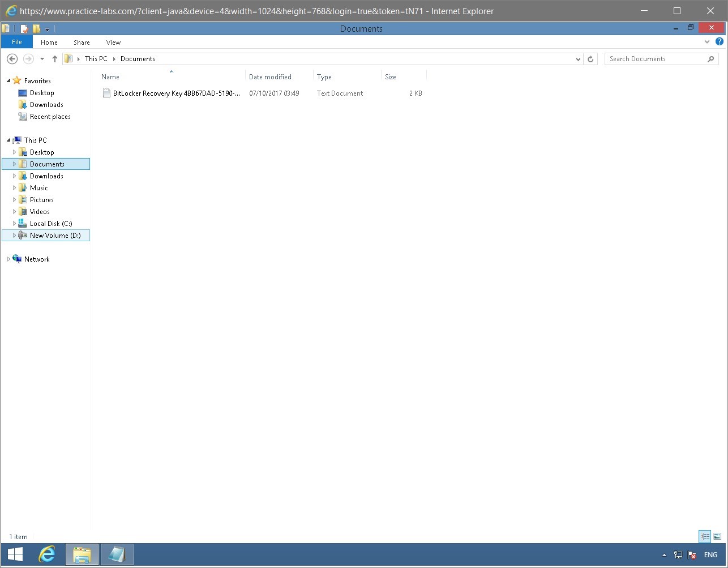Viewport: 728px width, 568px height.
Task: Switch to large thumbnail view in status bar
Action: tap(717, 536)
